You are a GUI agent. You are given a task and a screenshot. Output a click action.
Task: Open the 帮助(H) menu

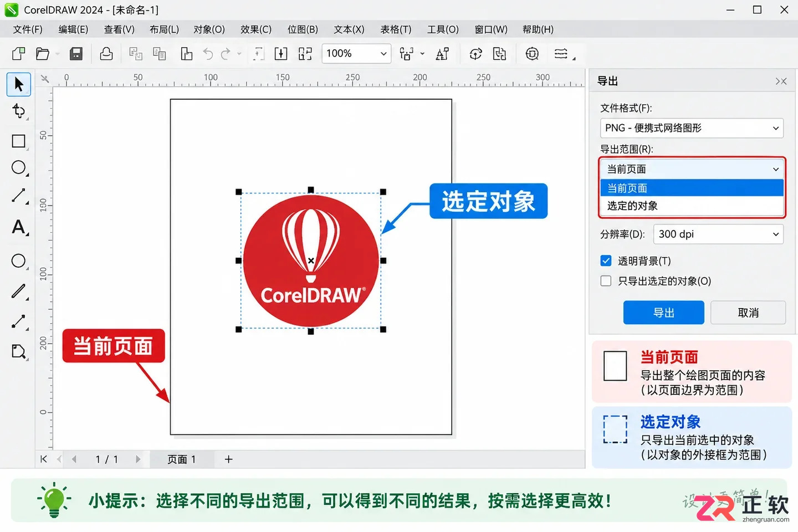(538, 29)
